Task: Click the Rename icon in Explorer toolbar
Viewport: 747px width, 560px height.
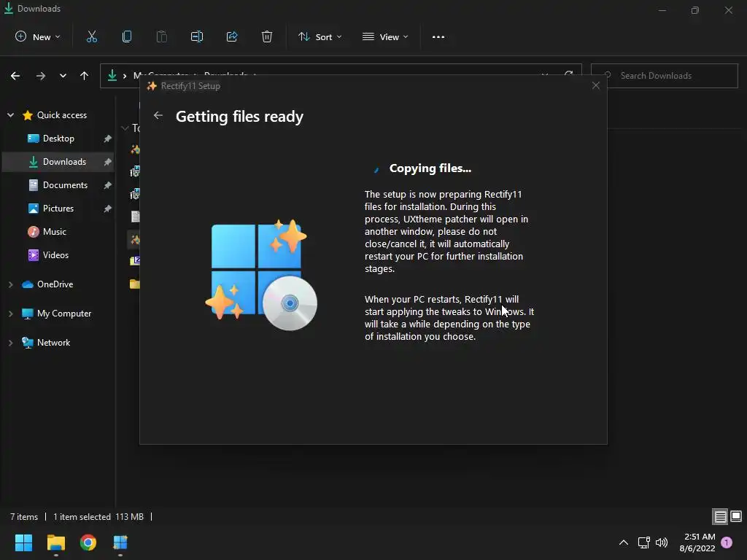Action: point(197,36)
